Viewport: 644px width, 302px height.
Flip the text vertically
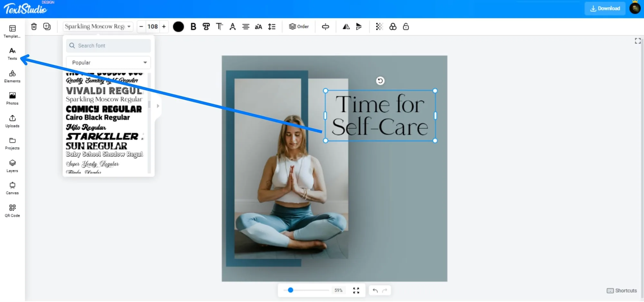pos(359,27)
